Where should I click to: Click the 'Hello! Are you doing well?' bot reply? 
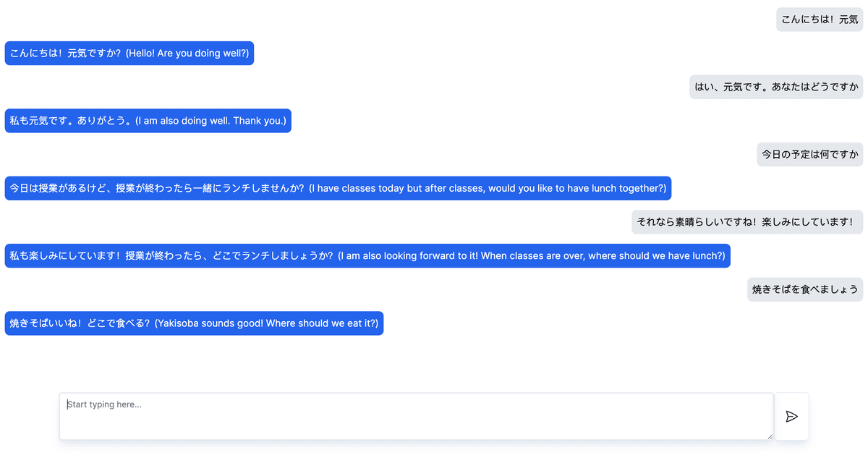point(129,53)
